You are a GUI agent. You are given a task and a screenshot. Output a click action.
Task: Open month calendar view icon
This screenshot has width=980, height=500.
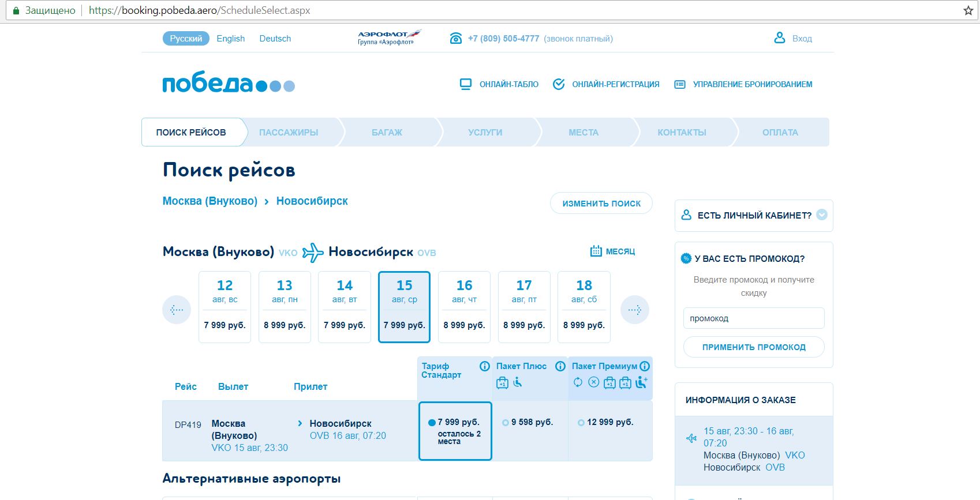tap(596, 251)
